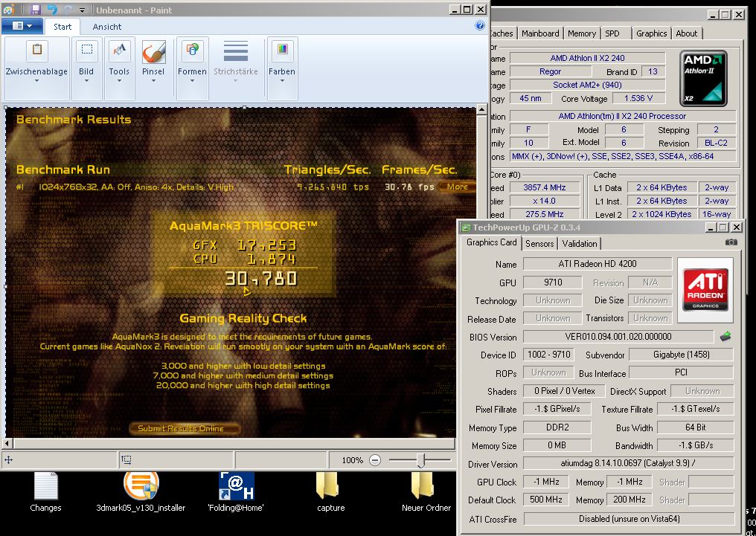The width and height of the screenshot is (756, 536).
Task: Switch to the Start ribbon tab
Action: tap(63, 27)
